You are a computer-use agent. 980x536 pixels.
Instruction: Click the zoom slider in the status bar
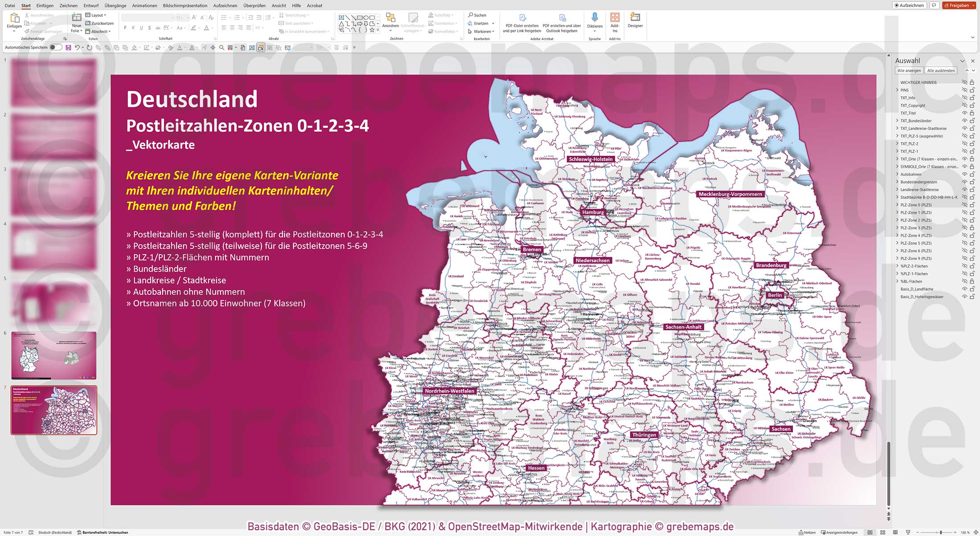pyautogui.click(x=940, y=532)
